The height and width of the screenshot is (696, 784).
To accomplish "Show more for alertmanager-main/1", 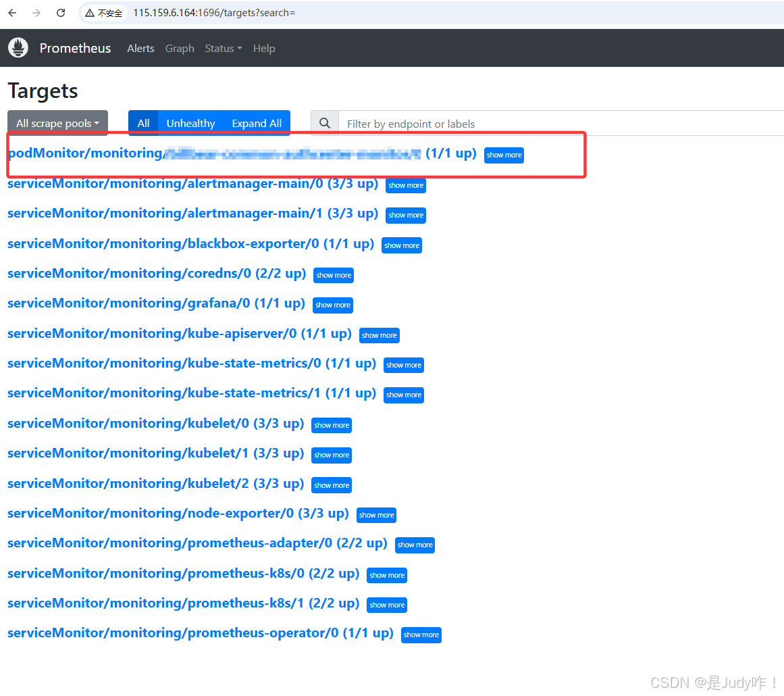I will [406, 215].
